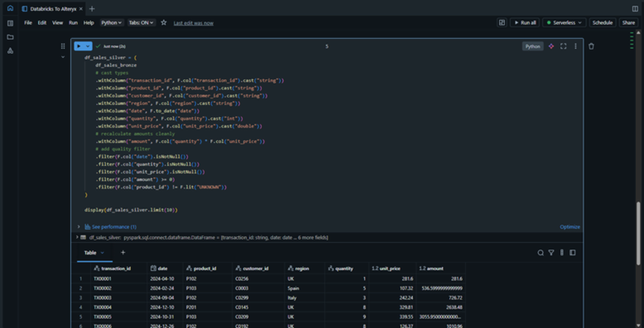Open the workspace folder icon in sidebar
This screenshot has width=644, height=328.
[10, 37]
